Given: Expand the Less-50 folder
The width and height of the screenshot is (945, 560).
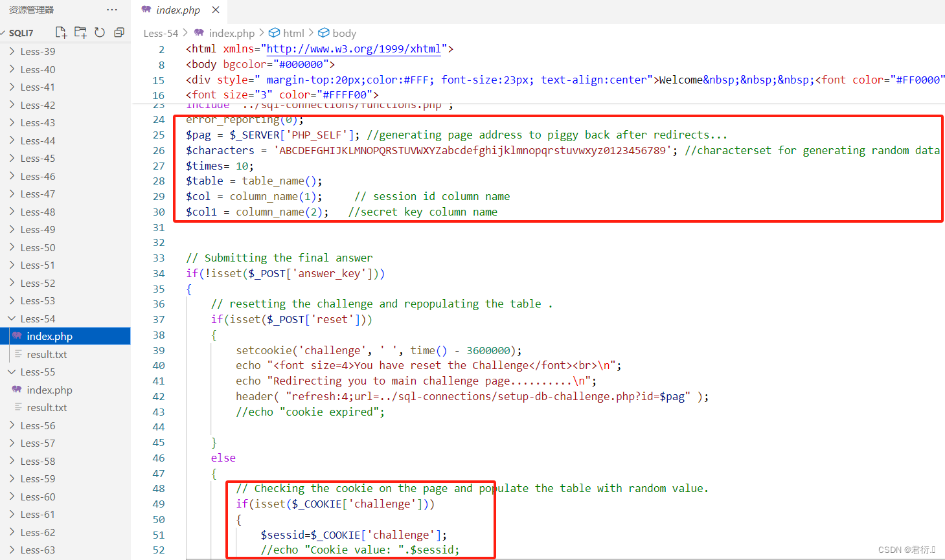Looking at the screenshot, I should (12, 247).
